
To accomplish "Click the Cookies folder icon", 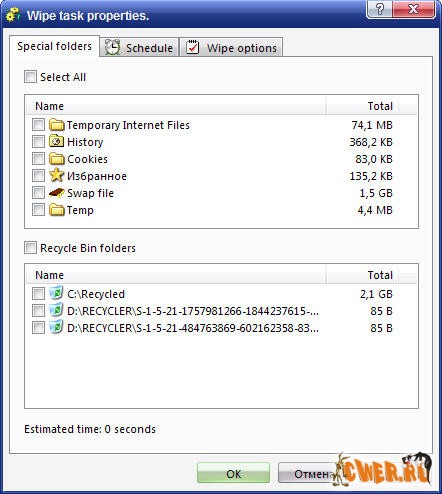I will [57, 159].
